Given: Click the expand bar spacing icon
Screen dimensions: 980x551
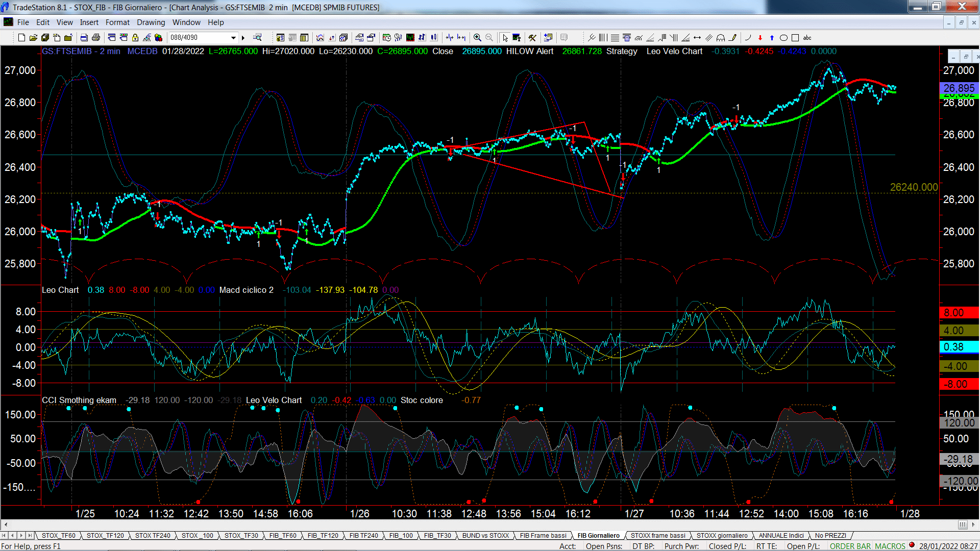Looking at the screenshot, I should 461,38.
